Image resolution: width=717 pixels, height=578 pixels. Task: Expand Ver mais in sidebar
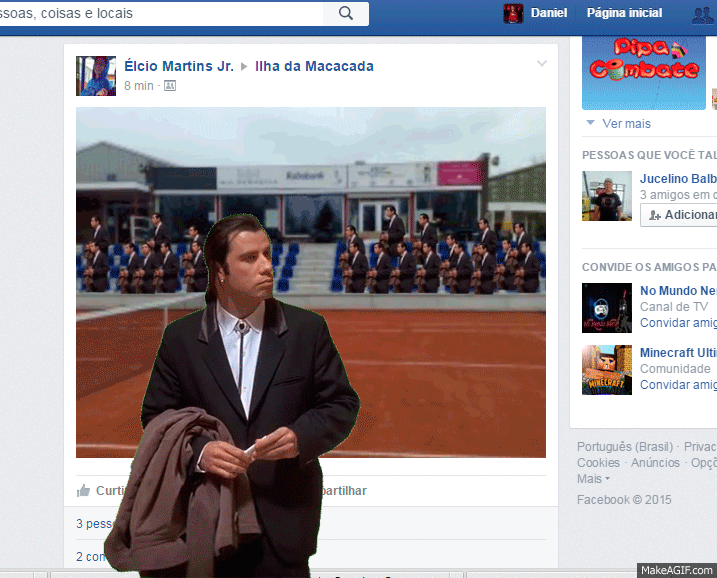tap(626, 123)
